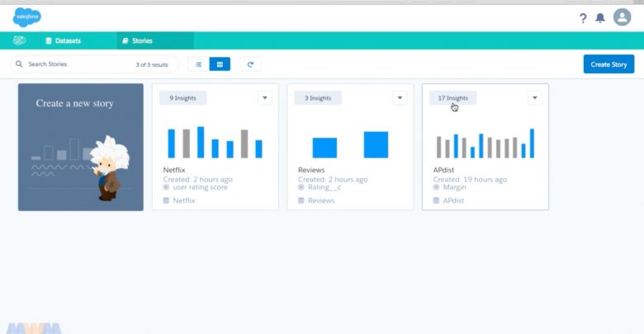Click the 'user rating score' outcome text
644x334 pixels.
coord(200,187)
